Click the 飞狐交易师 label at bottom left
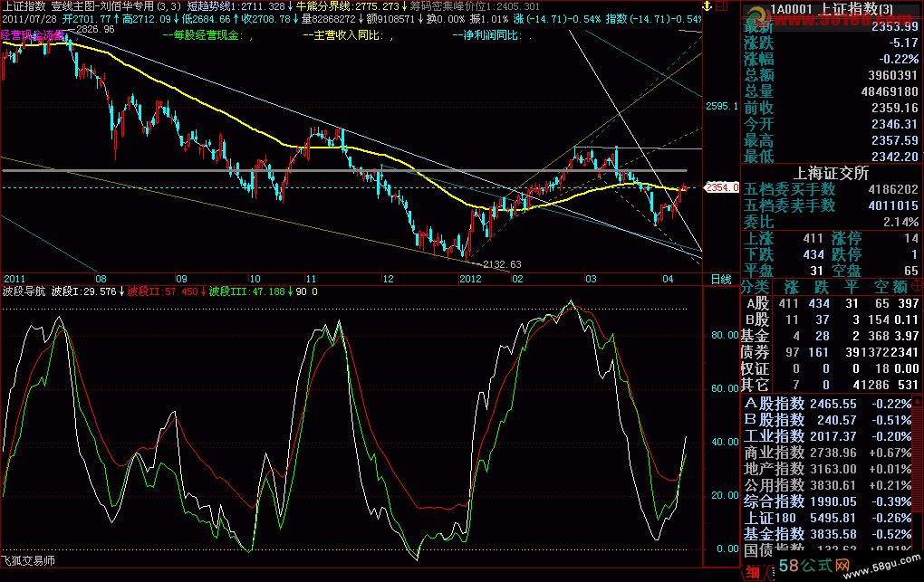This screenshot has height=582, width=924. 28,560
